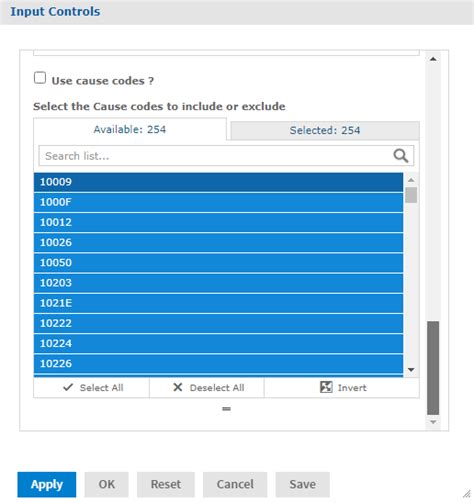Switch to the Available: 254 tab
The image size is (474, 503).
(x=130, y=129)
